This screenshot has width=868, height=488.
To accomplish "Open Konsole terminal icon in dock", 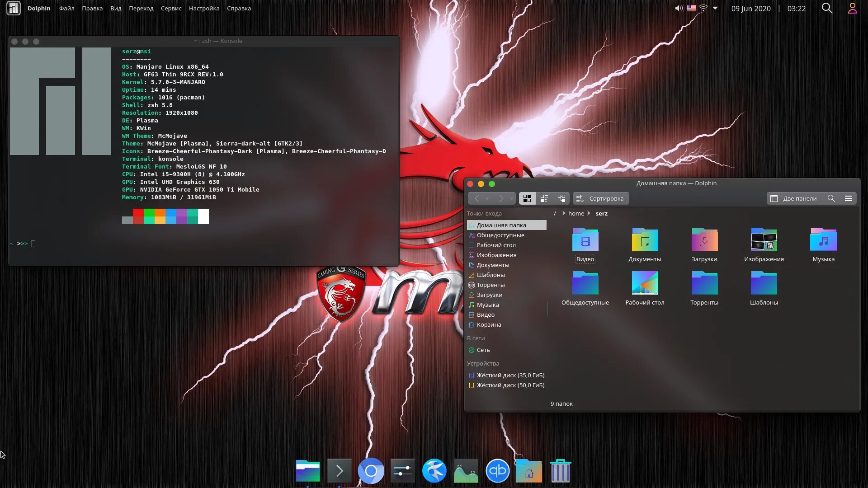I will [339, 471].
